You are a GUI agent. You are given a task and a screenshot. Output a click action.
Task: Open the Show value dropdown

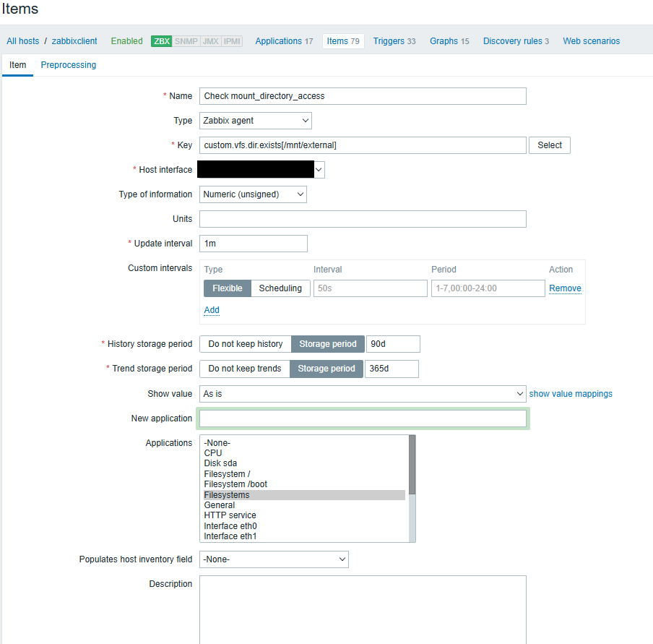click(x=363, y=394)
